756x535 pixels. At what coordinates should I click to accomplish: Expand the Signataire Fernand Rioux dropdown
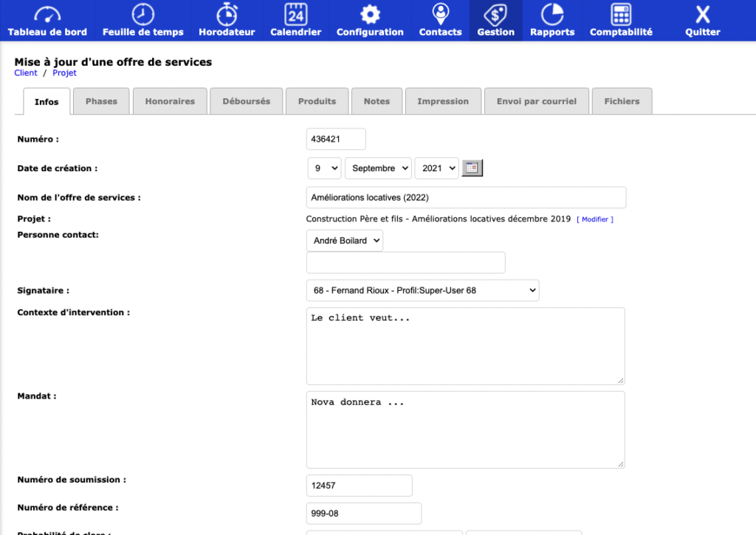tap(422, 290)
